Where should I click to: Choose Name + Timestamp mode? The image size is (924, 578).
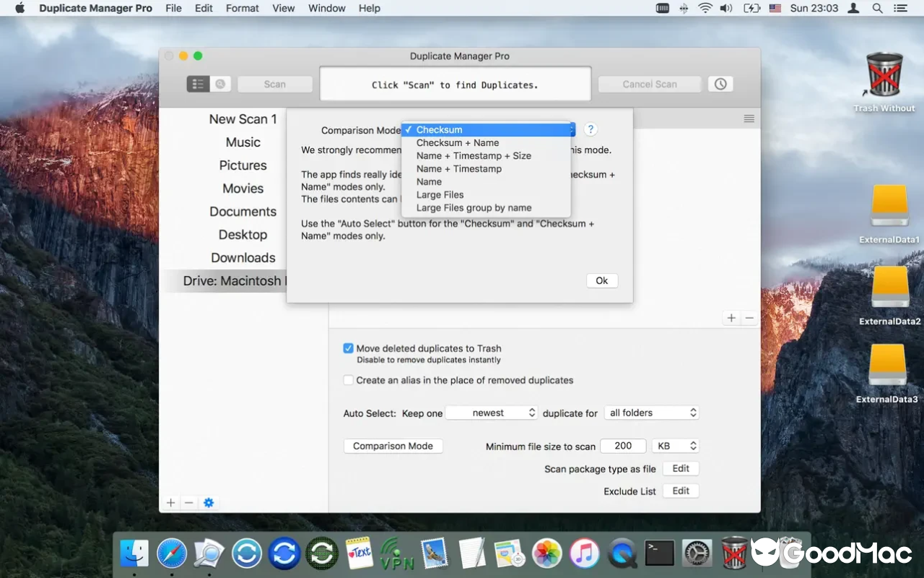(486, 169)
